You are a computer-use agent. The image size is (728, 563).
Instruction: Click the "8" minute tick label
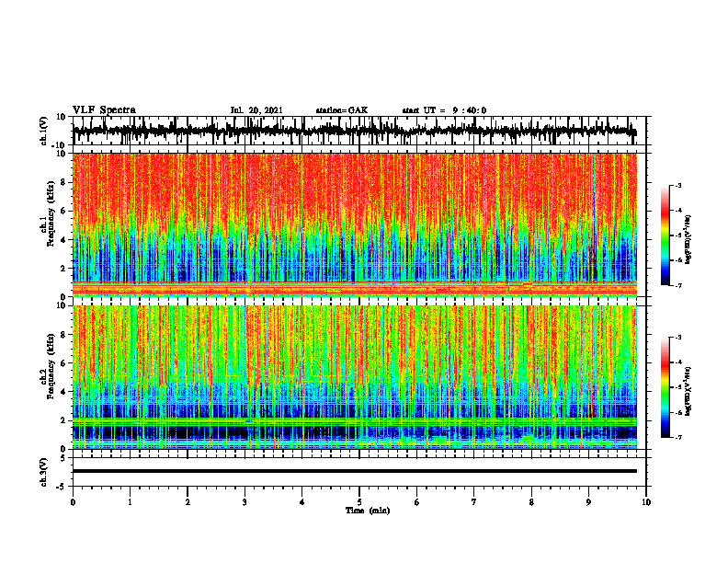[531, 502]
